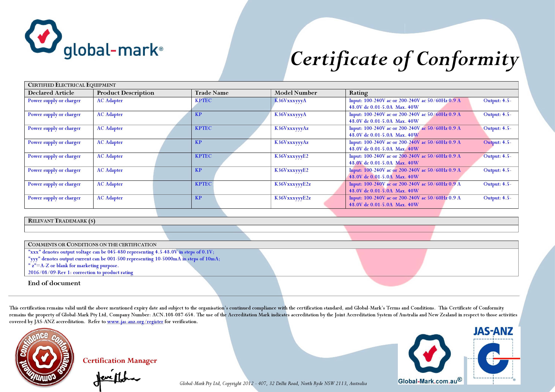Click the Declared Article column header

point(51,93)
